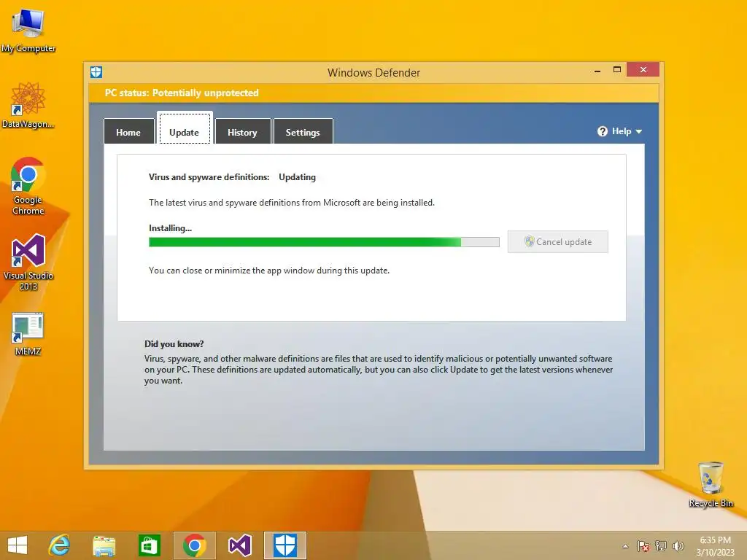Cancel the definitions update
The image size is (747, 560).
(558, 242)
